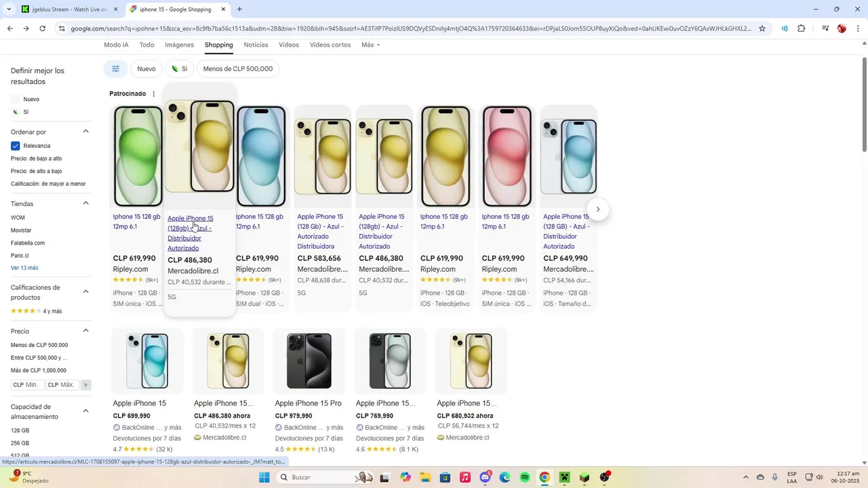Open Minecraft creeper icon on taskbar
The image size is (868, 488).
coord(564,477)
